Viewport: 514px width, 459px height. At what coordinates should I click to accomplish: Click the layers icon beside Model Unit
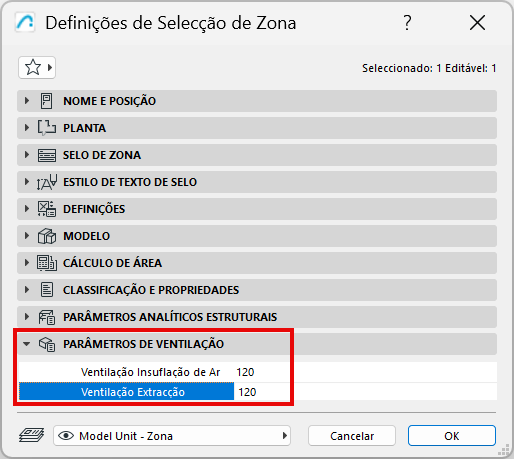point(32,435)
